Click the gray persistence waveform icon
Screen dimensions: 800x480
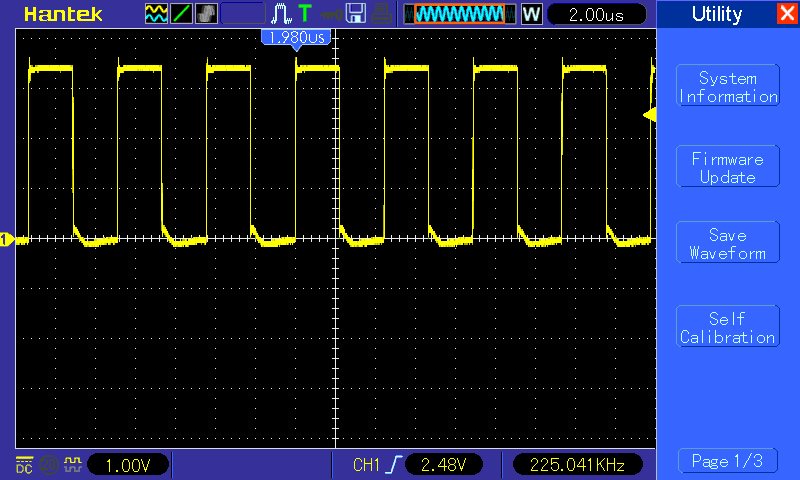click(206, 14)
